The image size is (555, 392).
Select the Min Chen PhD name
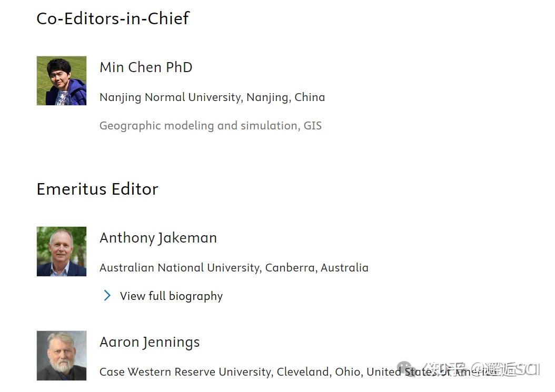click(146, 67)
